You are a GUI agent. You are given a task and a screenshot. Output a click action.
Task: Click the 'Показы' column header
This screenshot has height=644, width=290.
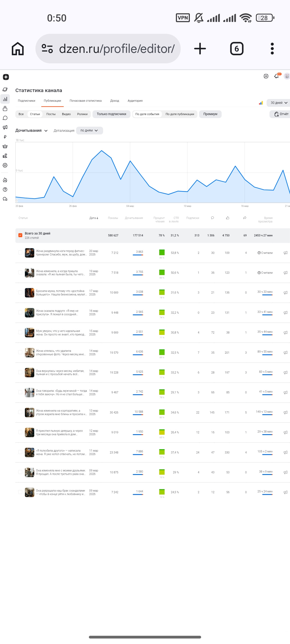pos(113,218)
